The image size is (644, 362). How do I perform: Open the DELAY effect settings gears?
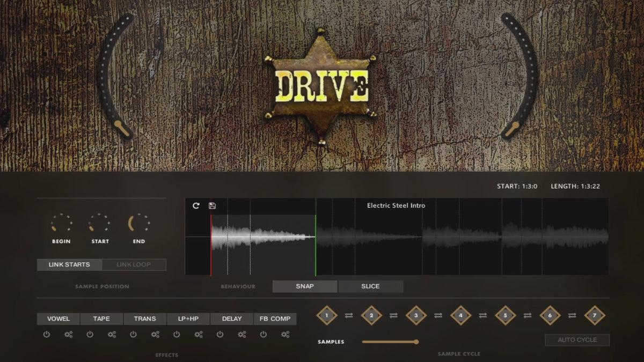(242, 335)
